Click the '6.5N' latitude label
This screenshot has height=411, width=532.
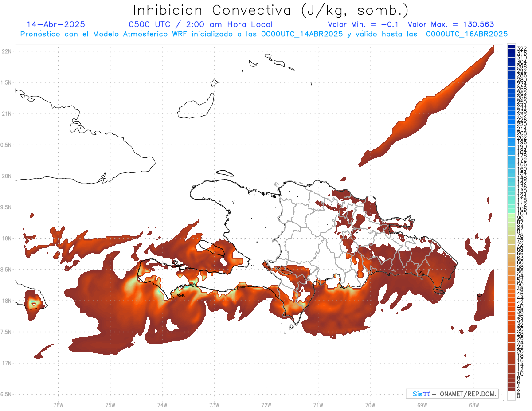[6, 394]
